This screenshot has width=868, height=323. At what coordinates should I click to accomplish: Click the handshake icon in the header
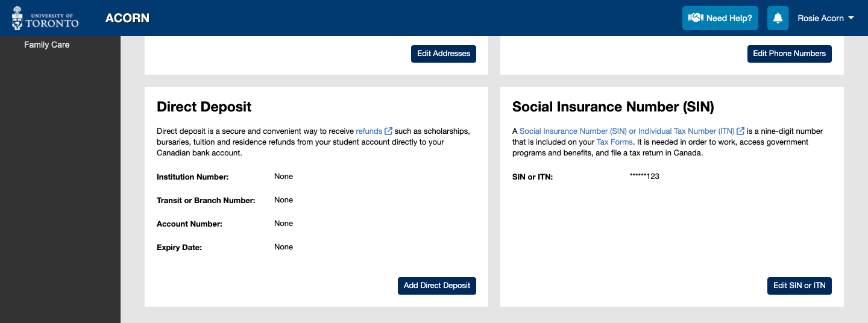tap(696, 18)
